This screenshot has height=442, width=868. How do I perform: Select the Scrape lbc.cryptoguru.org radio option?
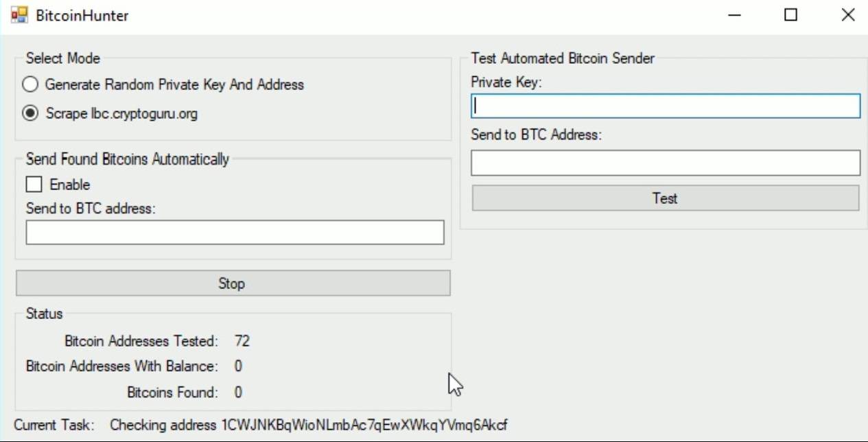(x=30, y=114)
